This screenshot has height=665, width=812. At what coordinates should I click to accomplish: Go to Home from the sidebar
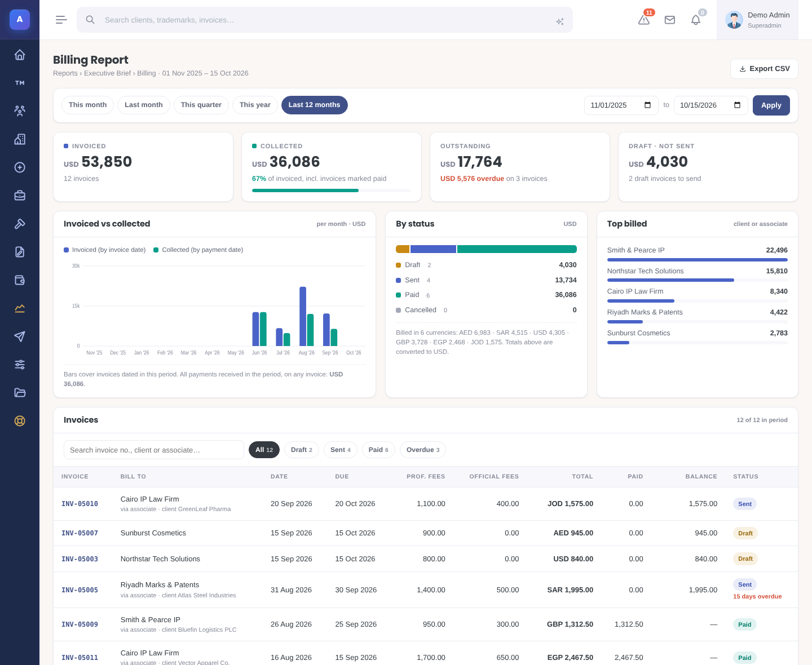click(20, 55)
